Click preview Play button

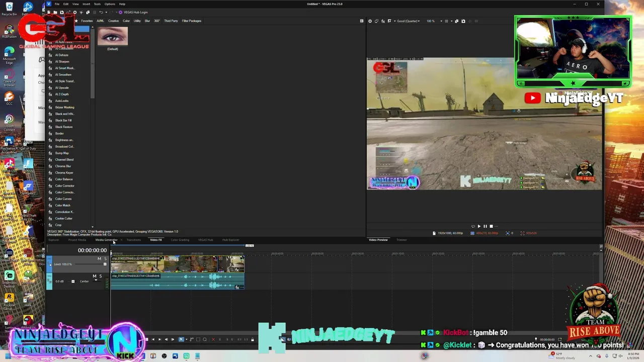click(x=478, y=226)
